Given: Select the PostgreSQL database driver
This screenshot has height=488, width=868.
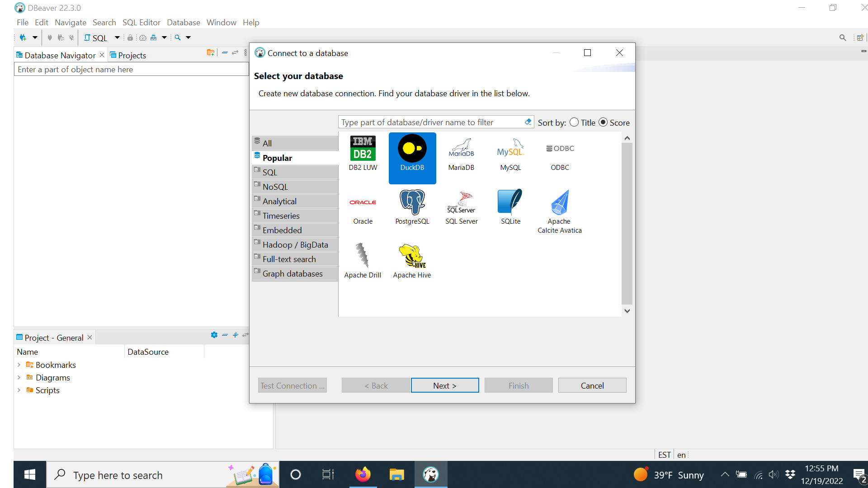Looking at the screenshot, I should click(x=412, y=207).
